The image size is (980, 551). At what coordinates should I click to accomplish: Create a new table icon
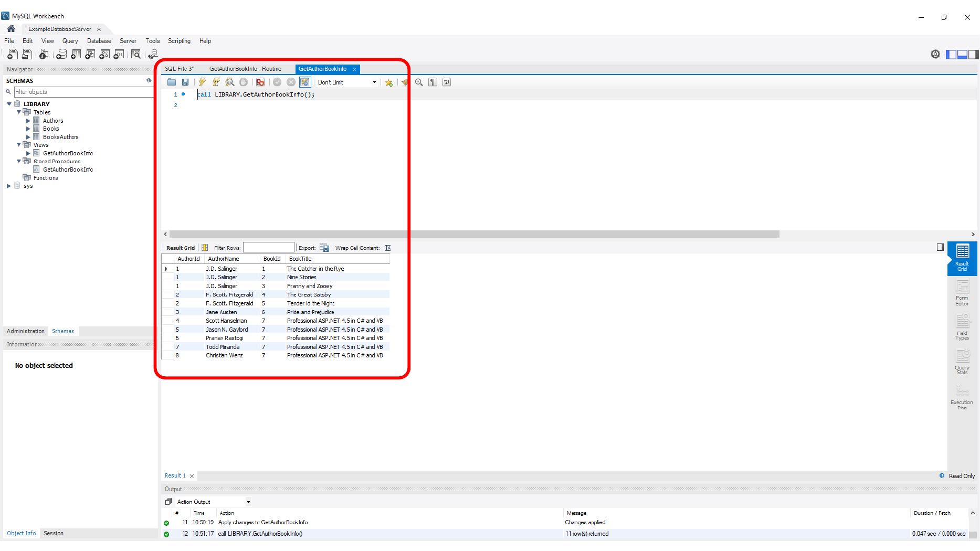click(76, 54)
